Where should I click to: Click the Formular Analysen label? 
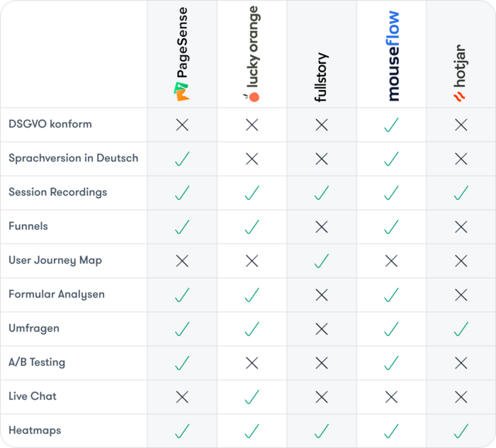click(57, 294)
